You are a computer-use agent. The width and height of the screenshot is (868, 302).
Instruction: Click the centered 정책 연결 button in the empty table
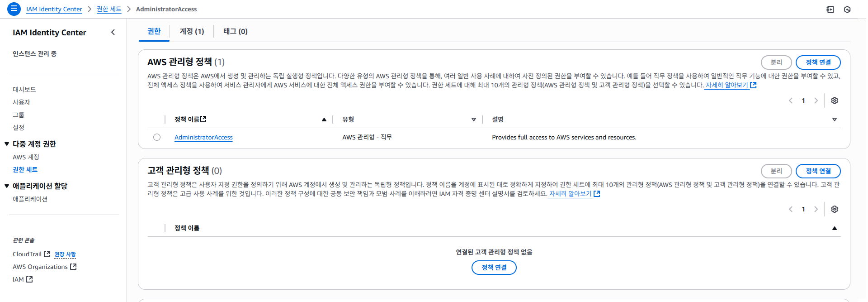click(494, 268)
